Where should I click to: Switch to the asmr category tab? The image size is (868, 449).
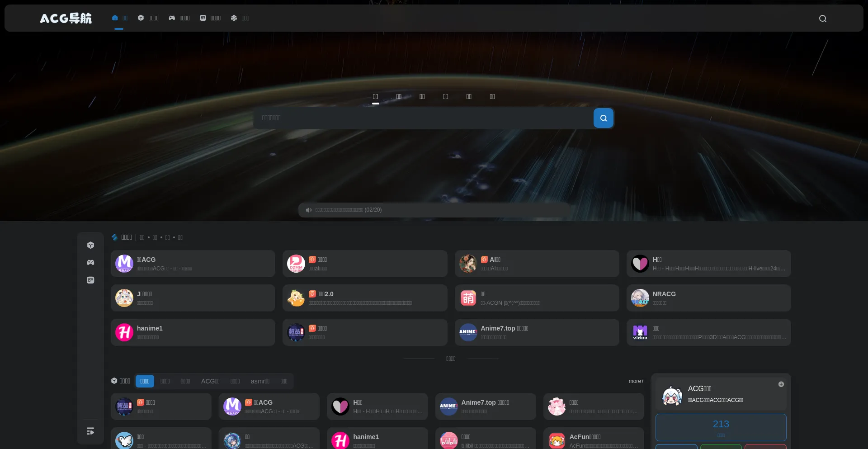tap(260, 381)
